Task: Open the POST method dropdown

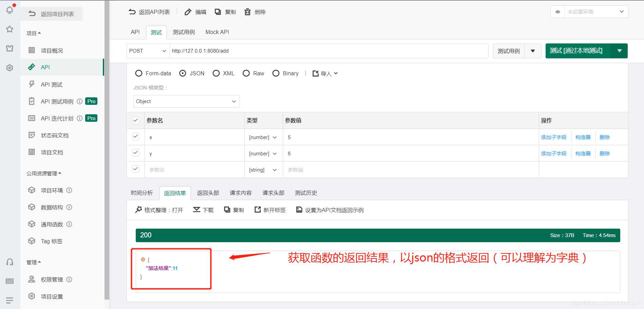Action: coord(147,51)
